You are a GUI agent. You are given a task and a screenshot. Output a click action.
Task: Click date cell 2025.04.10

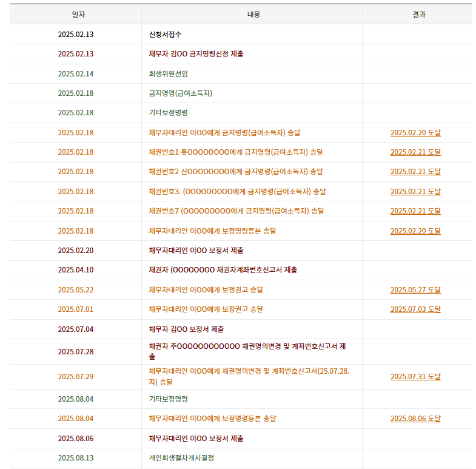tap(76, 270)
